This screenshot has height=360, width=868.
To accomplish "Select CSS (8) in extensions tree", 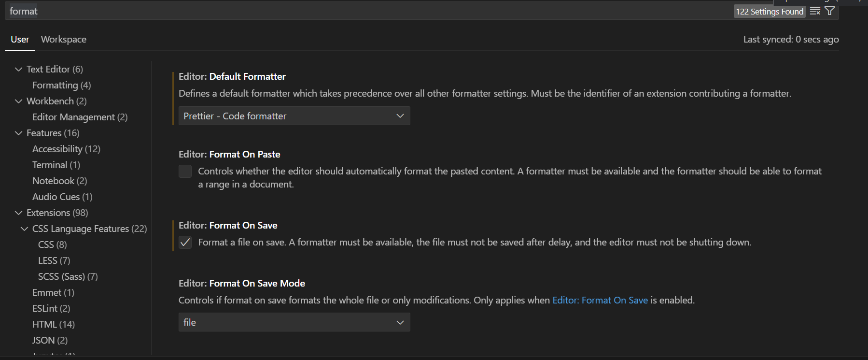I will (x=53, y=245).
